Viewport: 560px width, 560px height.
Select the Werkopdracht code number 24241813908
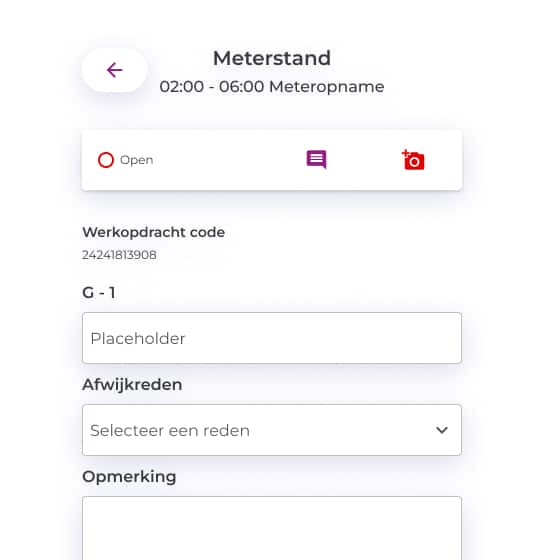pos(119,255)
